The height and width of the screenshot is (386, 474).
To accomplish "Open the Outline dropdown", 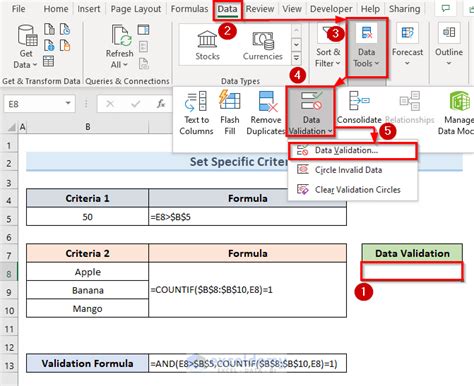I will tap(449, 46).
